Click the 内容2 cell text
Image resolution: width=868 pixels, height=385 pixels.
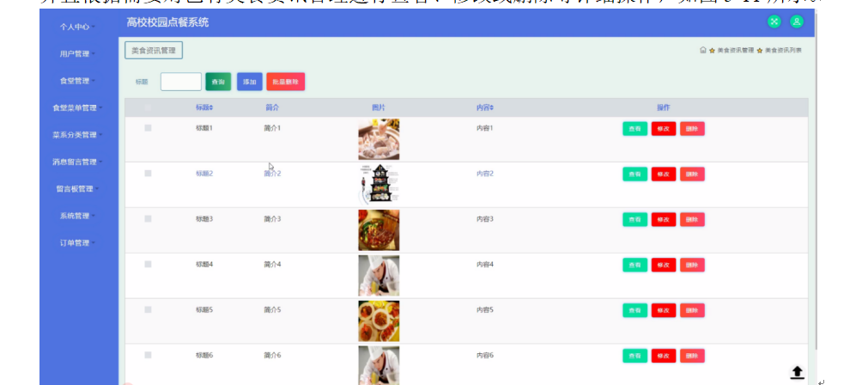(x=485, y=174)
